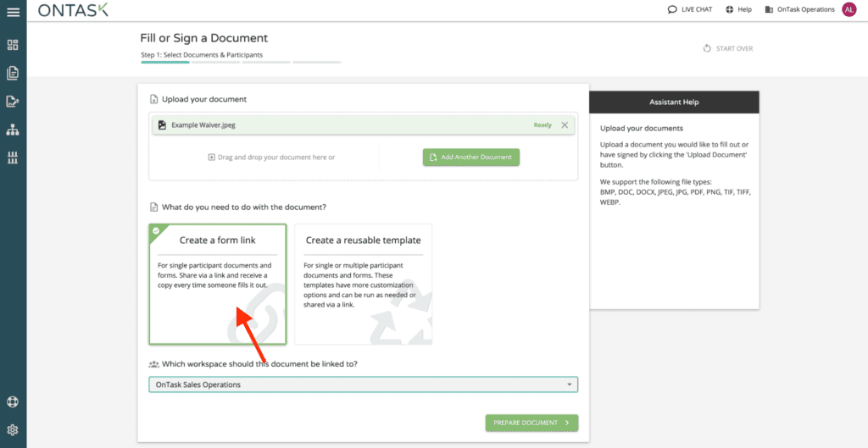Open the hamburger menu

[13, 11]
